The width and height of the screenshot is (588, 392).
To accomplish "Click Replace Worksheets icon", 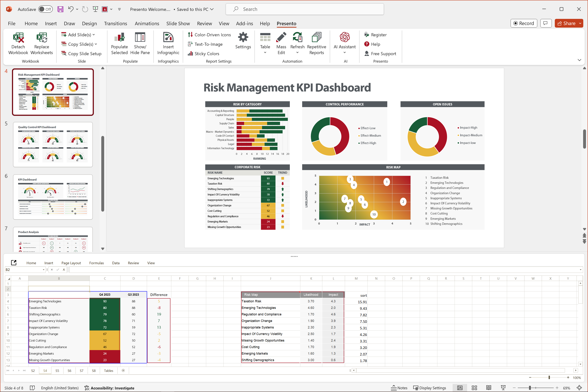I will click(42, 38).
